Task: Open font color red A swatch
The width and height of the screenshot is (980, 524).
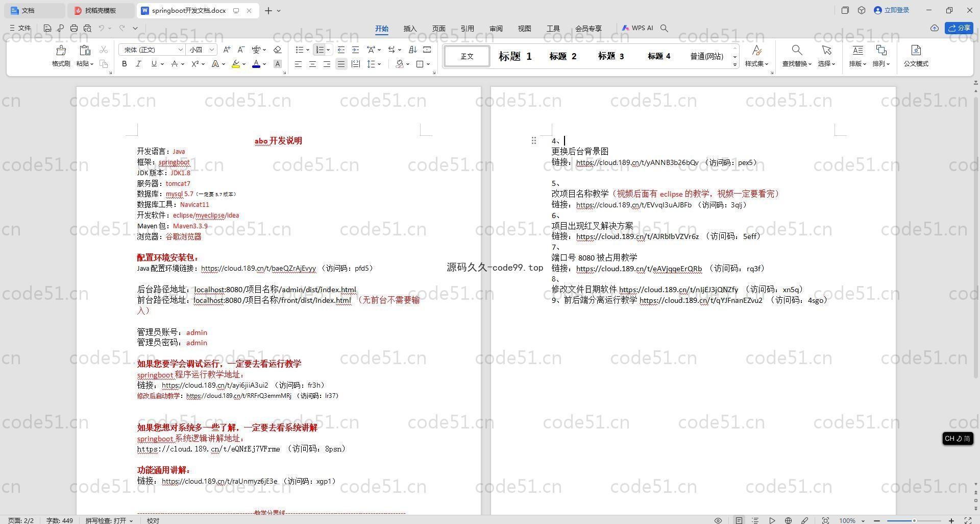Action: [256, 64]
